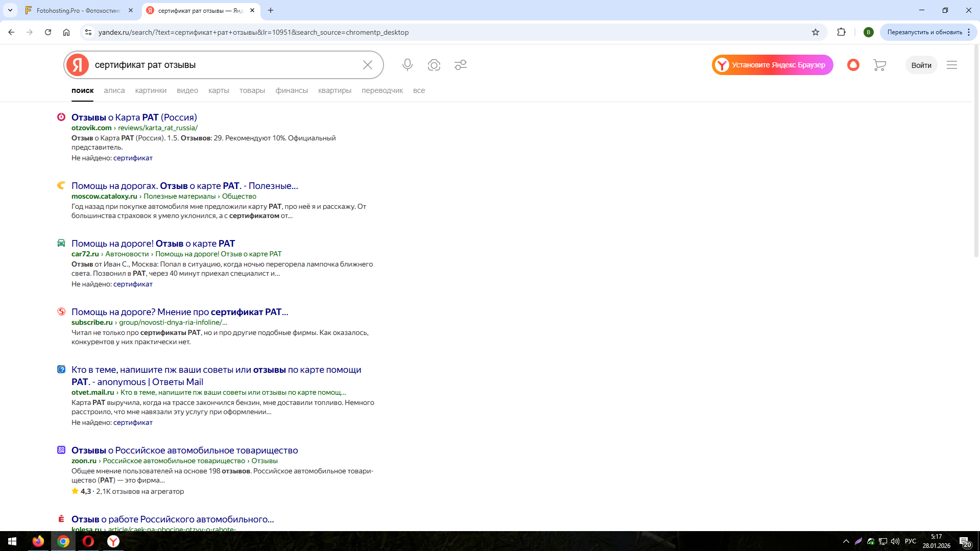Open the Windows notification center

pyautogui.click(x=965, y=542)
